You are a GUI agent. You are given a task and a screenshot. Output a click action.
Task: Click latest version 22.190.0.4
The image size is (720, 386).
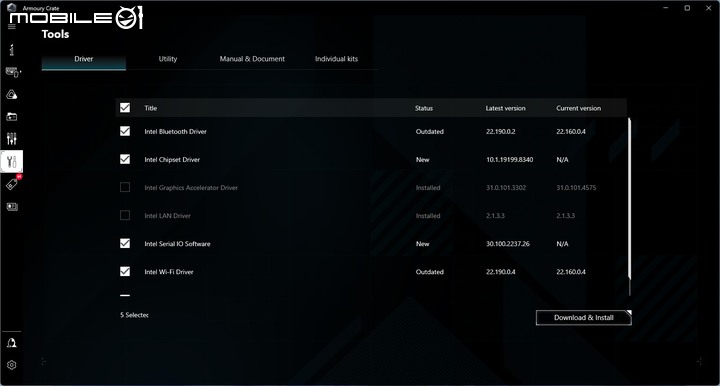tap(501, 272)
